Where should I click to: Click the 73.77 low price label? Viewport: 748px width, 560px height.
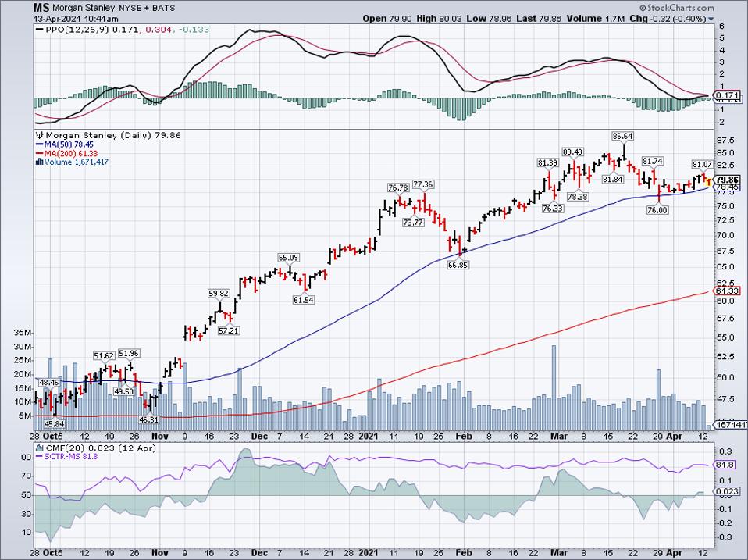[412, 222]
